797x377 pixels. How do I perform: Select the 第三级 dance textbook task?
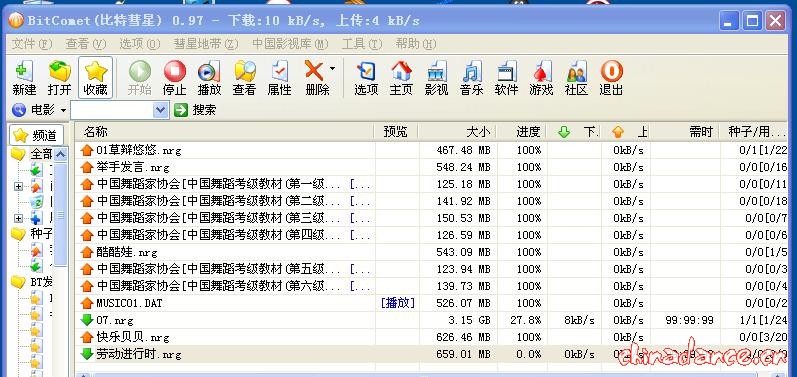(432, 218)
